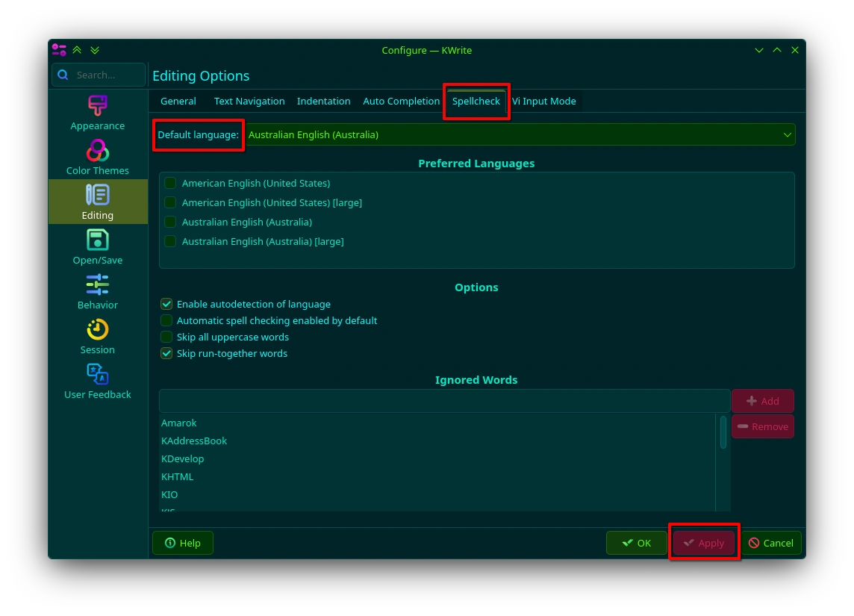This screenshot has width=854, height=616.
Task: Click Add ignored word button
Action: click(x=762, y=401)
